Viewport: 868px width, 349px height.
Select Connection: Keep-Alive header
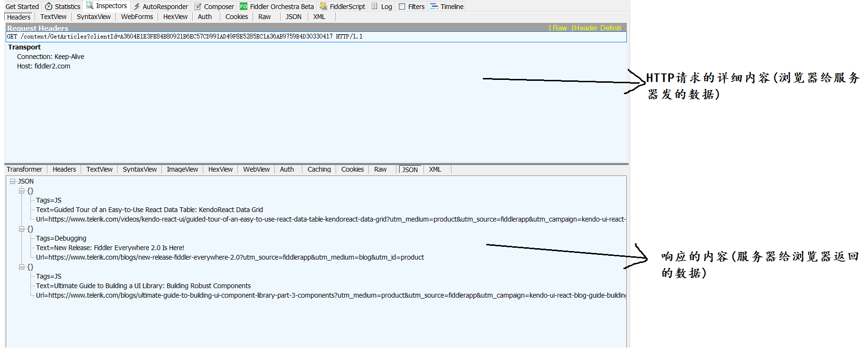point(50,57)
